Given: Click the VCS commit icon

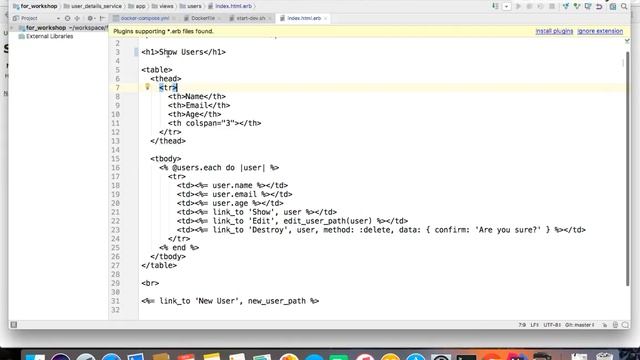Looking at the screenshot, I should click(577, 7).
